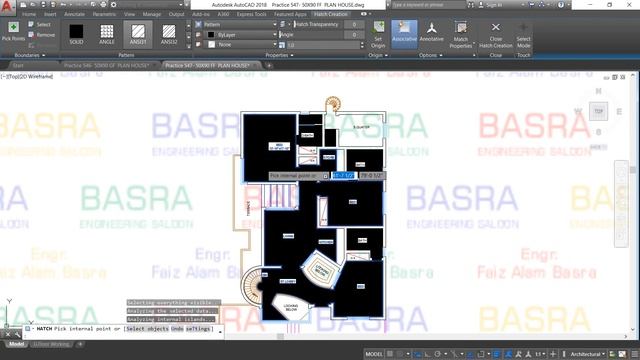Click the Plot printer icon in quick access
640x360 pixels.
(x=103, y=4)
